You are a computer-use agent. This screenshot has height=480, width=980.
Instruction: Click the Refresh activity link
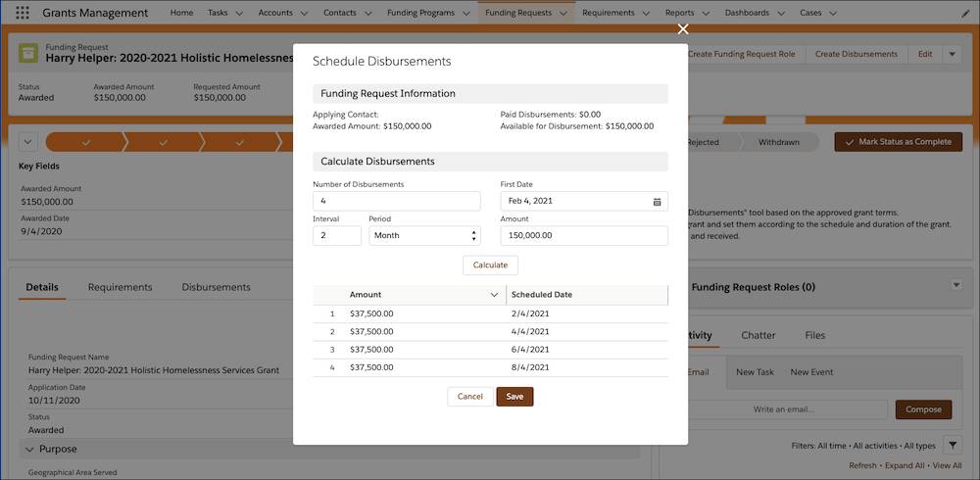click(x=863, y=465)
